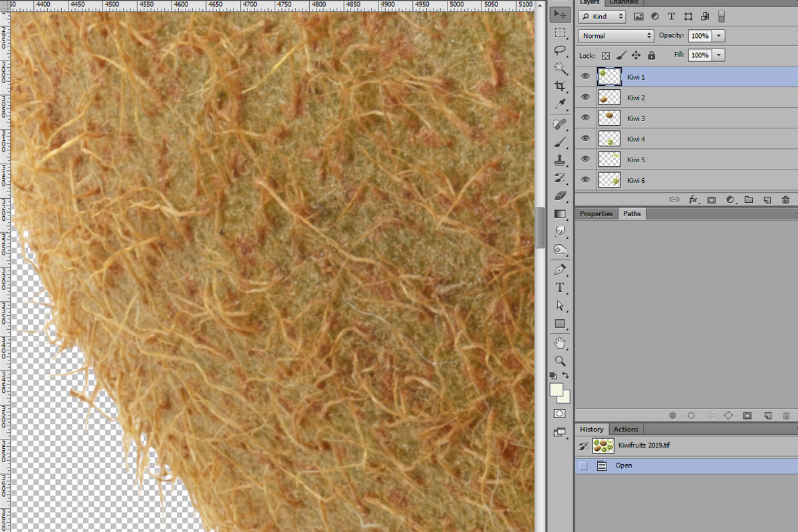Open the Normal blend mode dropdown

616,36
